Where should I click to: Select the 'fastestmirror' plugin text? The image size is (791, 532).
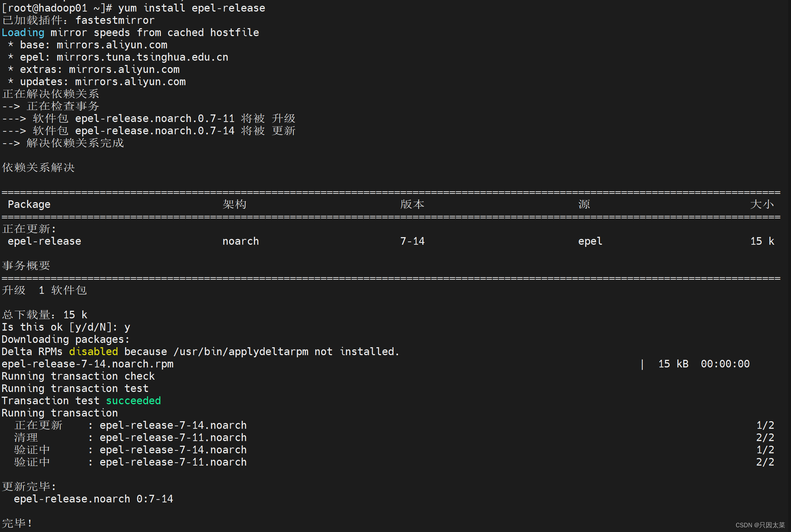115,20
